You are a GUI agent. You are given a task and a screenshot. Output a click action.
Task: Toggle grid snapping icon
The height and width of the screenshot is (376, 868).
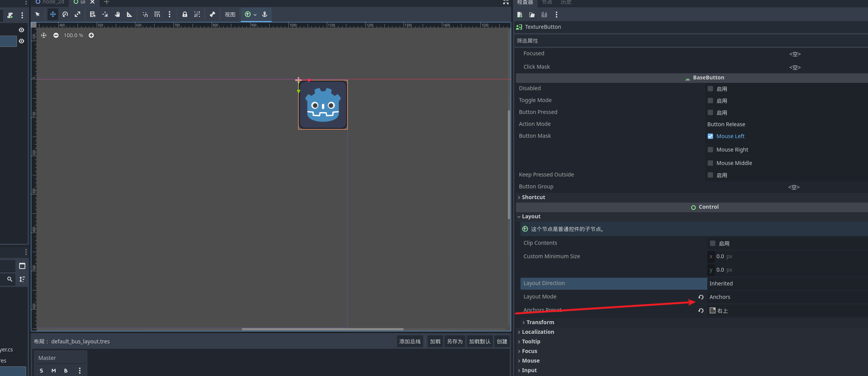(x=157, y=14)
